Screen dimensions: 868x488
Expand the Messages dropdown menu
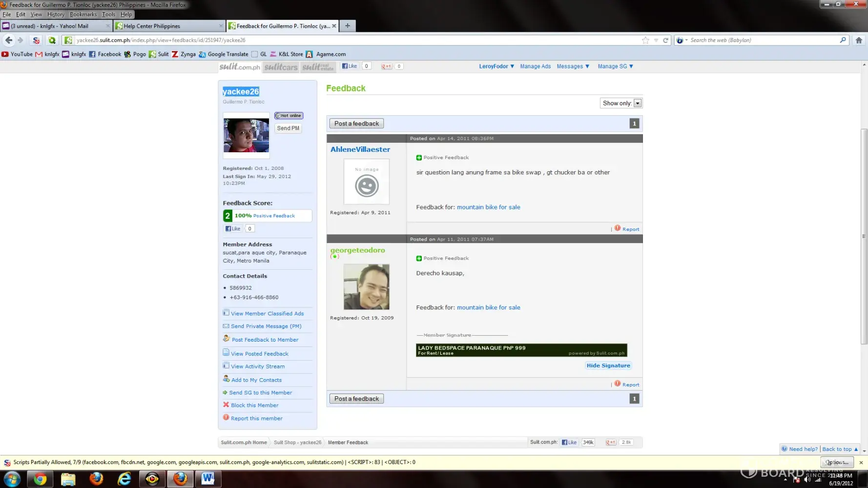coord(573,66)
